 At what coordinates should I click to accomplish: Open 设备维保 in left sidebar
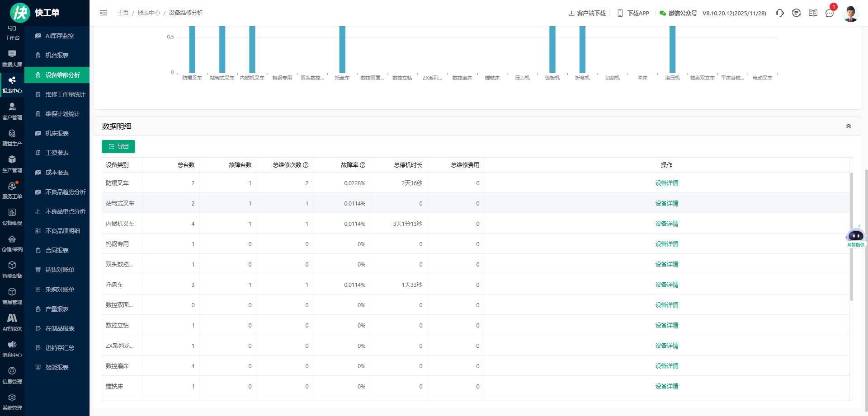click(x=12, y=216)
